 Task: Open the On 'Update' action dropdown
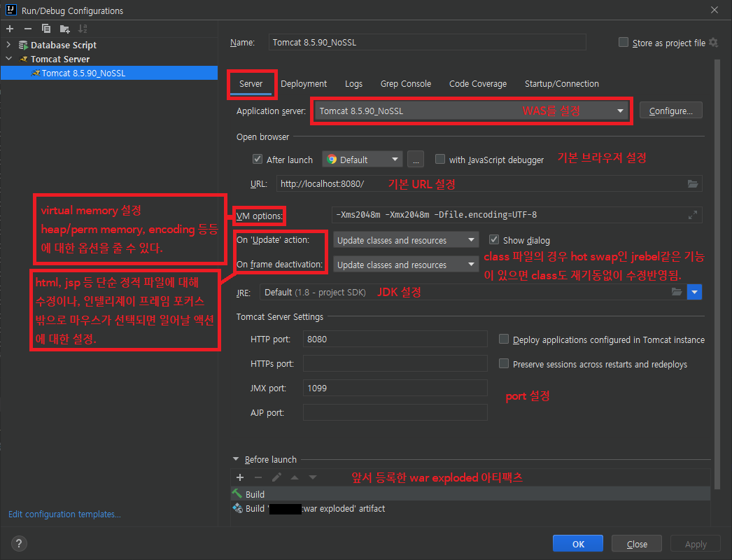pos(406,240)
